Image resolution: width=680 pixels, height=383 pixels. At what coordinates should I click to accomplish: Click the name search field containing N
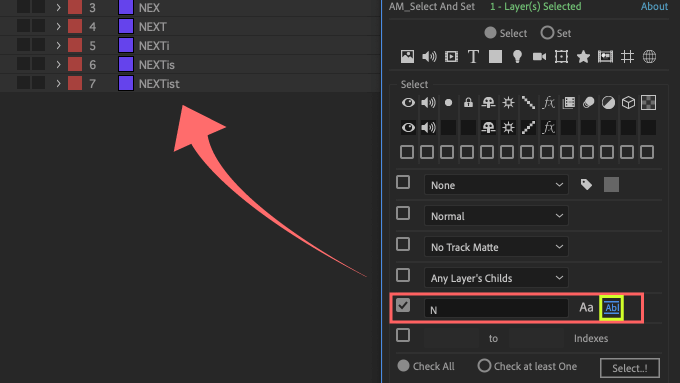tap(496, 309)
